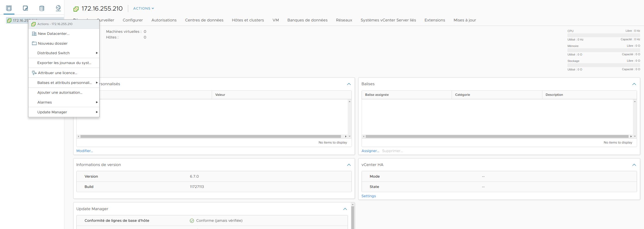The height and width of the screenshot is (229, 644).
Task: Open the Extensions tab
Action: point(435,20)
